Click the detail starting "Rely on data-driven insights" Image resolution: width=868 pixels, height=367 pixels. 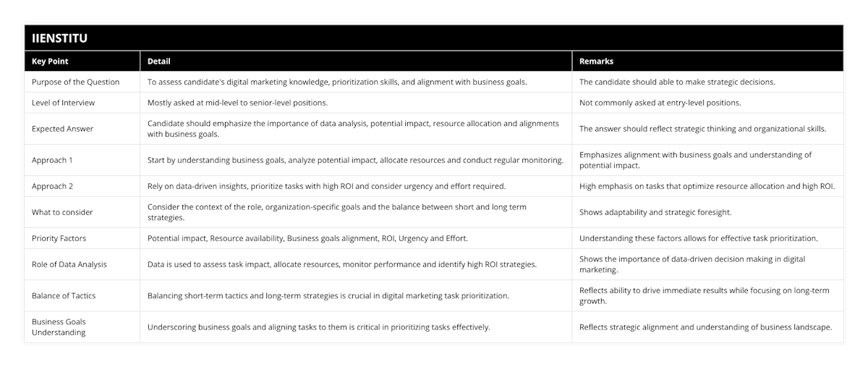pyautogui.click(x=326, y=186)
